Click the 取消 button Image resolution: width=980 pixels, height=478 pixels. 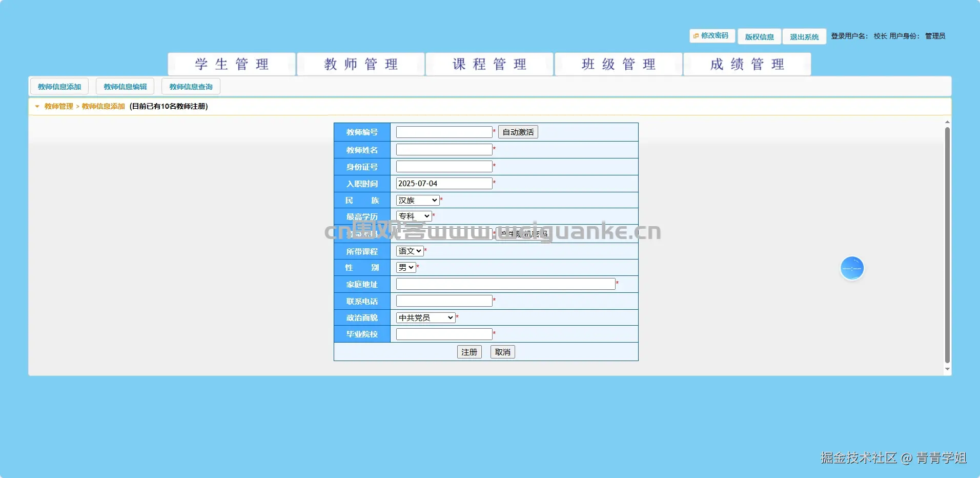503,352
